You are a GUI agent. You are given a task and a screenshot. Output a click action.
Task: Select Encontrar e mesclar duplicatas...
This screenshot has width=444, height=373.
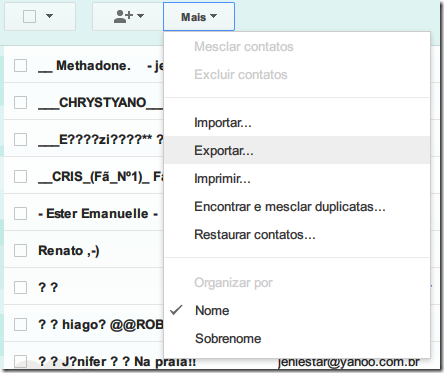tap(297, 207)
